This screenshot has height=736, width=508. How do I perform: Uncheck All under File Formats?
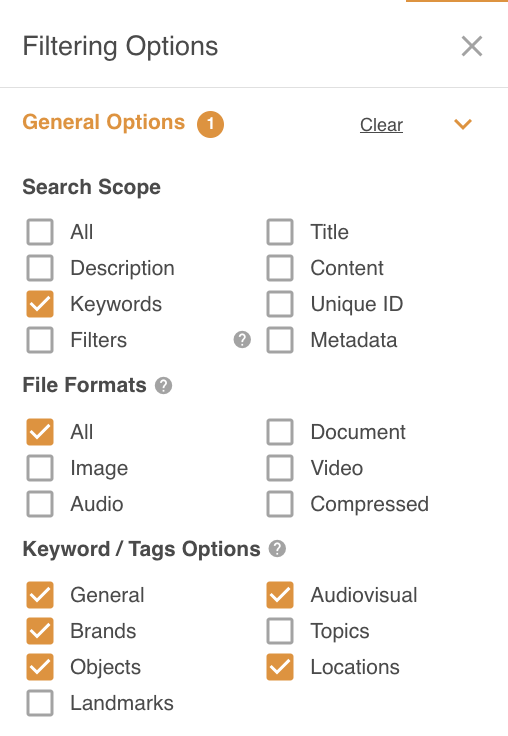[x=40, y=432]
